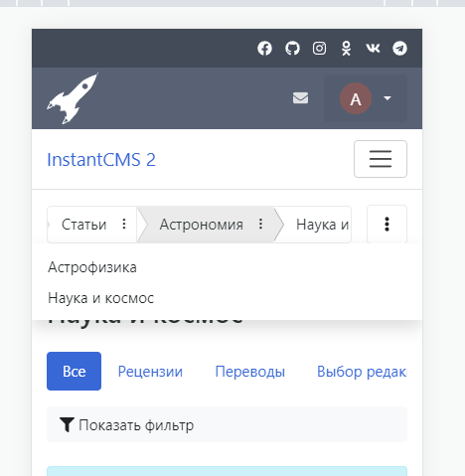This screenshot has height=476, width=465.
Task: Open the Odnoklassniki social icon
Action: point(347,49)
